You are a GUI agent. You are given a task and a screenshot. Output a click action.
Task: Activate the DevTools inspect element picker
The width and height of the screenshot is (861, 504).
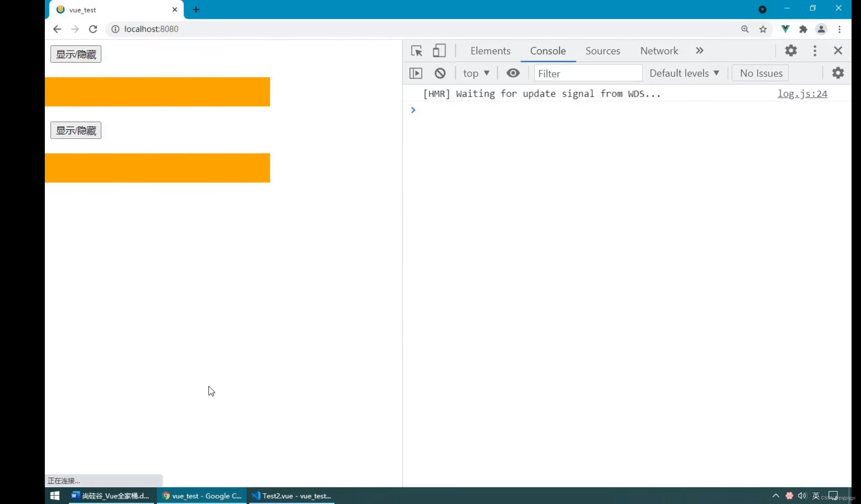417,51
